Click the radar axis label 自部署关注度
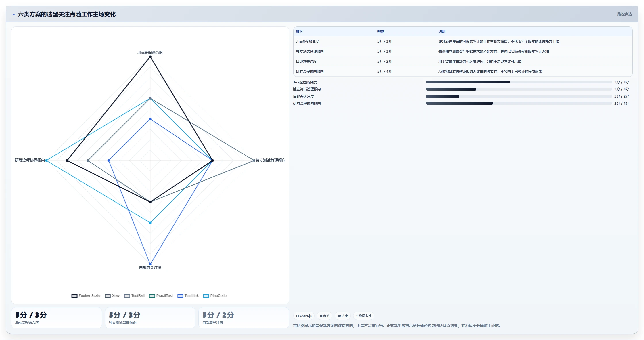The height and width of the screenshot is (340, 644). coord(150,268)
